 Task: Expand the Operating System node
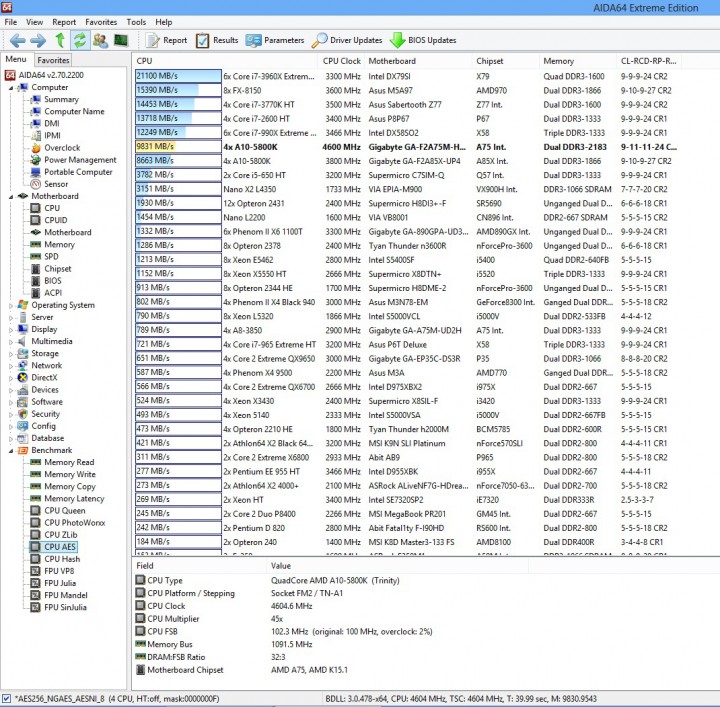coord(11,305)
